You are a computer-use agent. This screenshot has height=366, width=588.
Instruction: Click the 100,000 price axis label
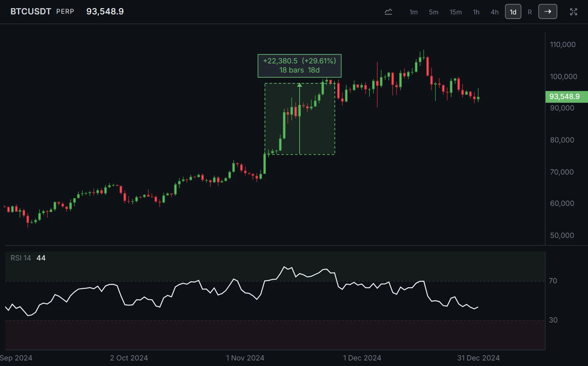pyautogui.click(x=563, y=76)
